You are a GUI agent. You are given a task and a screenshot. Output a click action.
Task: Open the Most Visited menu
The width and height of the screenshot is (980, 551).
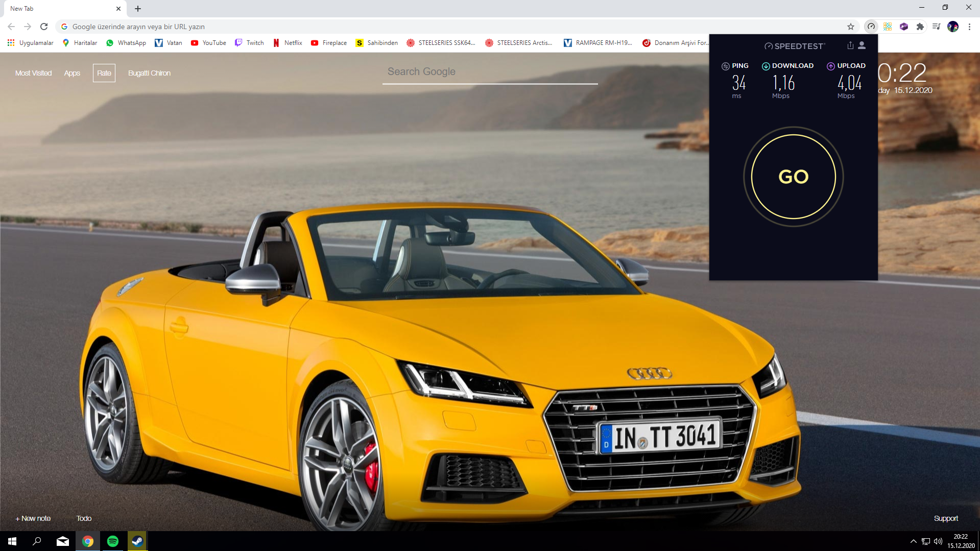(x=33, y=73)
